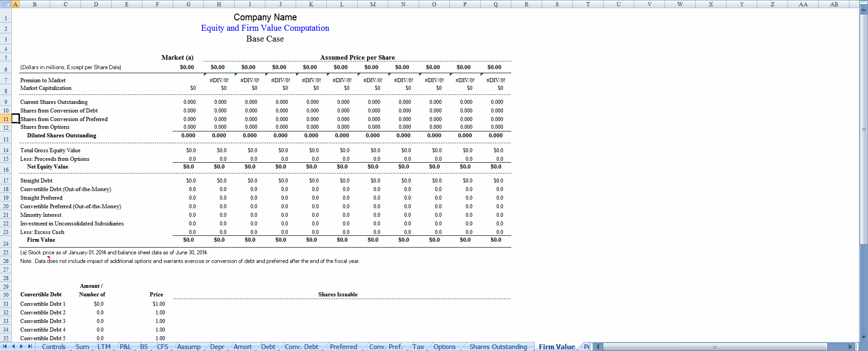Open the Conv. Debt sheet tab
868x351 pixels.
coord(302,347)
